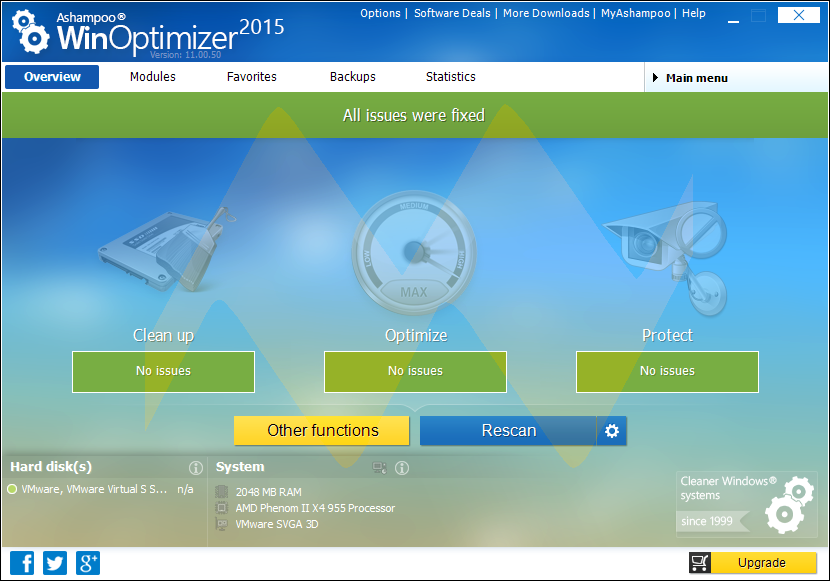This screenshot has height=581, width=830.
Task: Open the Backups tab
Action: 353,77
